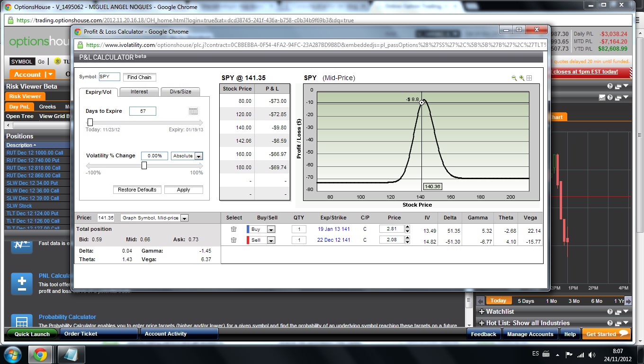Select the 3 Mo chart range
The image size is (644, 364).
pos(574,301)
